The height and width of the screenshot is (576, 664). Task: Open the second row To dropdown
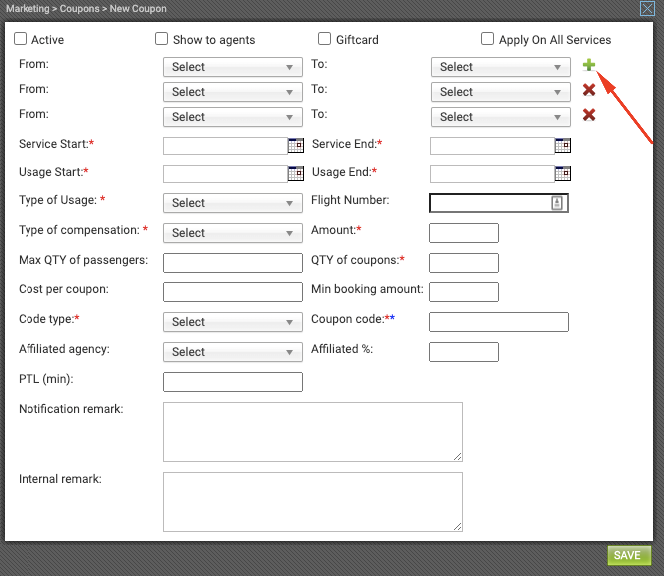click(x=501, y=92)
